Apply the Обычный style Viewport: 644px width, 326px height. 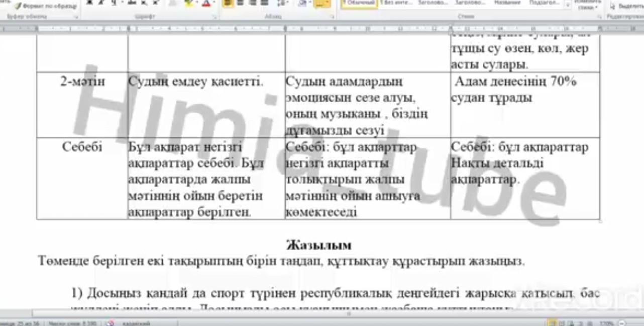point(359,4)
